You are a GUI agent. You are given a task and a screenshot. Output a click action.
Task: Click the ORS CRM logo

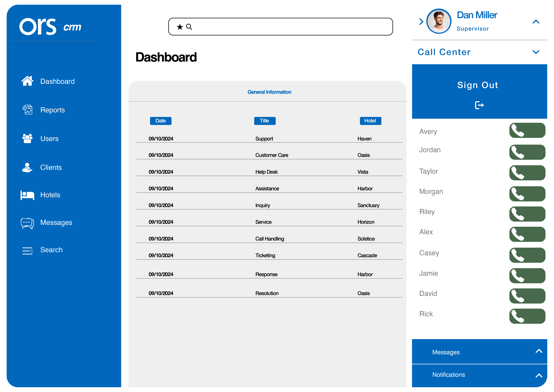50,27
